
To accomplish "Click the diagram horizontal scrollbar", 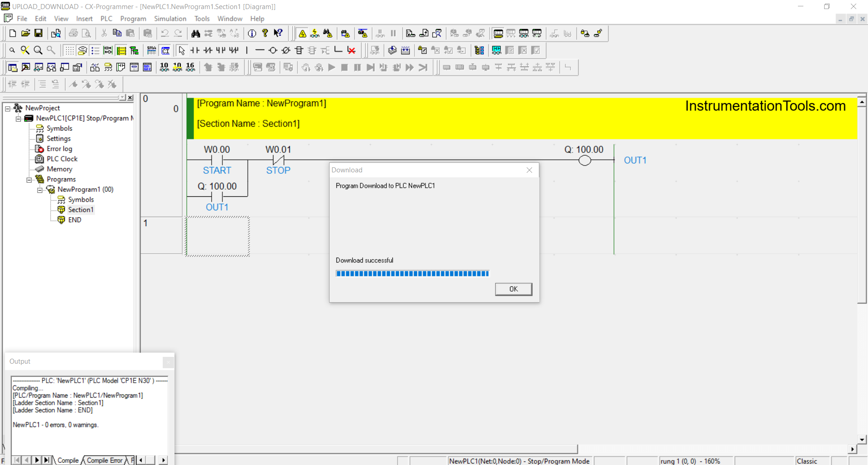I will coord(376,449).
